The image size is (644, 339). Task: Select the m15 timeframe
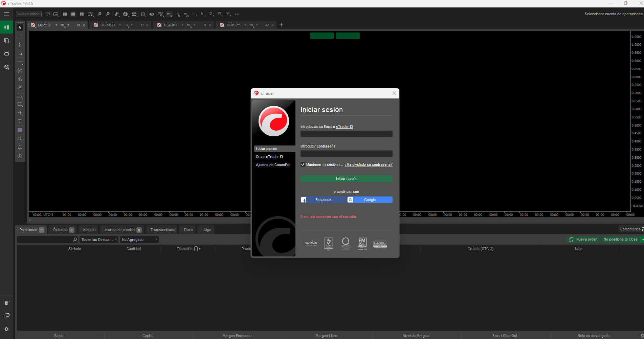[178, 14]
